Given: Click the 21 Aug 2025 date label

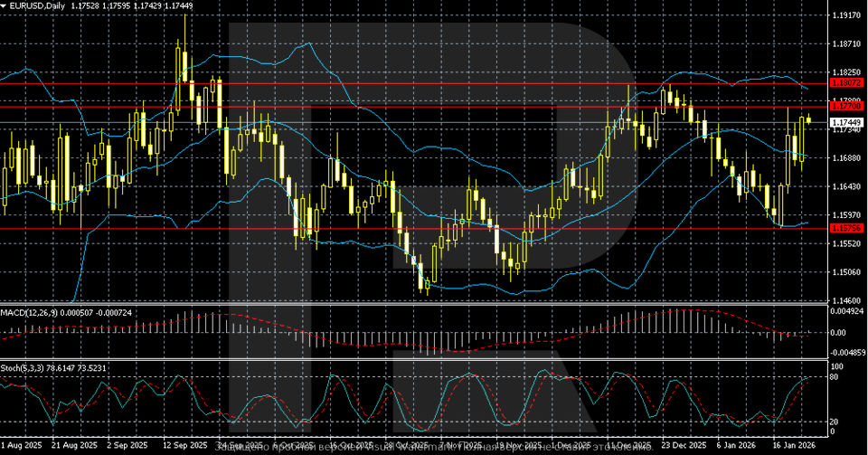Looking at the screenshot, I should click(x=74, y=447).
